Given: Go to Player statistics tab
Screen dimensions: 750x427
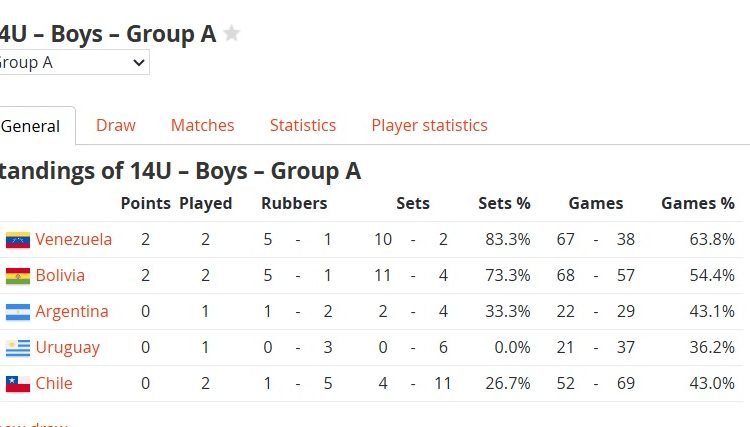Looking at the screenshot, I should pos(429,126).
